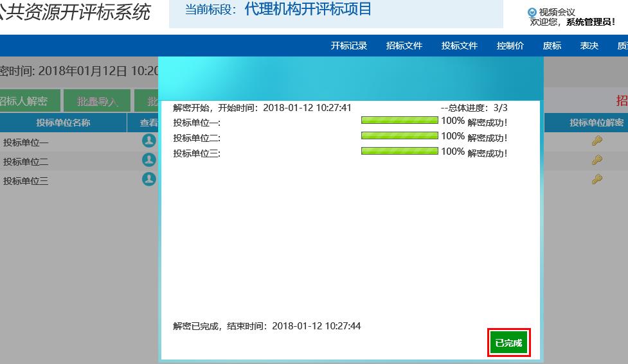Click the 视频会议 webcam icon

(532, 12)
